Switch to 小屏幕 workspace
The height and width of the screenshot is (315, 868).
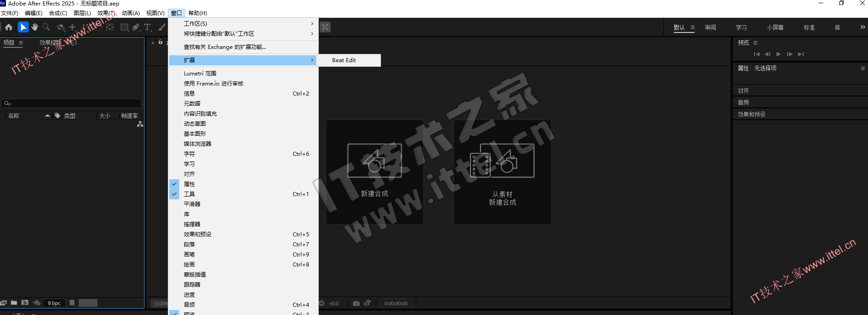[775, 27]
